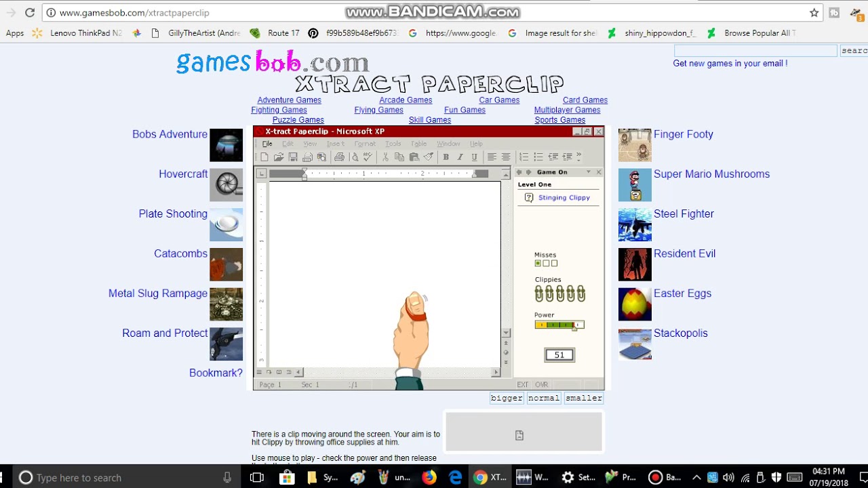Screen dimensions: 868x488
Task: Reload the page in Chrome
Action: pos(30,12)
